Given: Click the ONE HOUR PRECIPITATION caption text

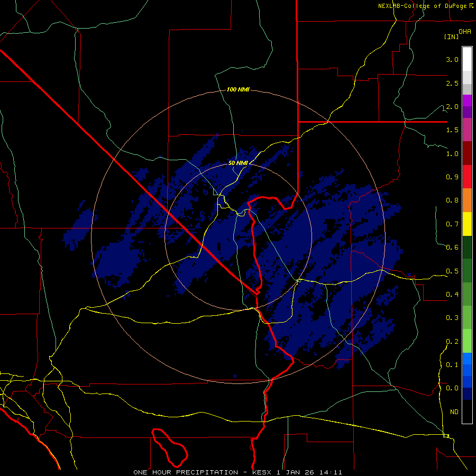Looking at the screenshot, I should click(x=186, y=472).
